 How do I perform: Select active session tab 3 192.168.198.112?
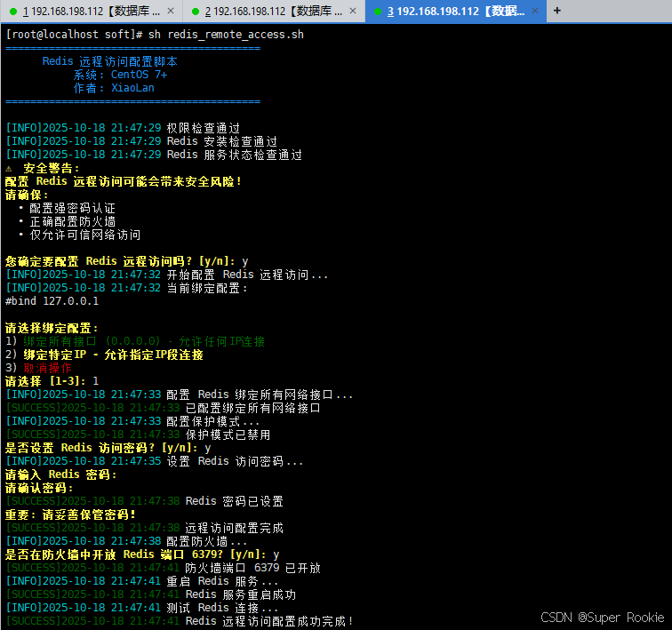point(456,12)
